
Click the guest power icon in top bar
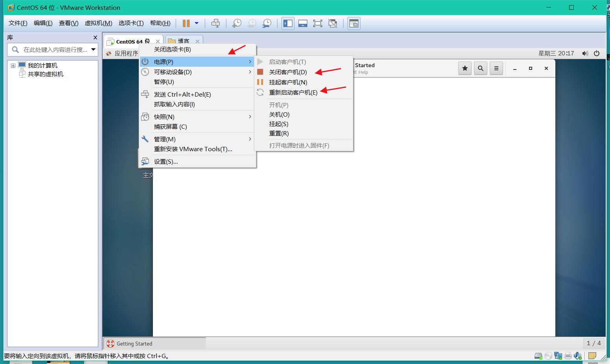tap(597, 53)
